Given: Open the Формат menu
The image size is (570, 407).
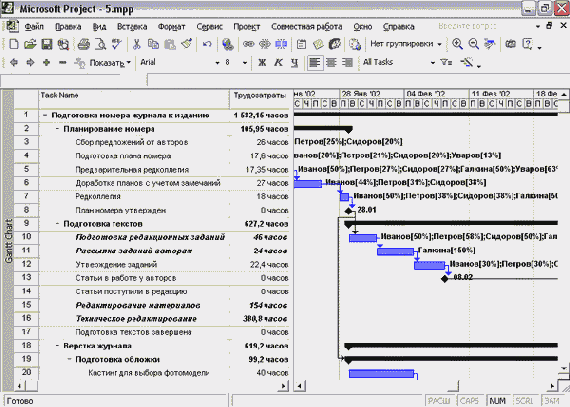Looking at the screenshot, I should (172, 27).
